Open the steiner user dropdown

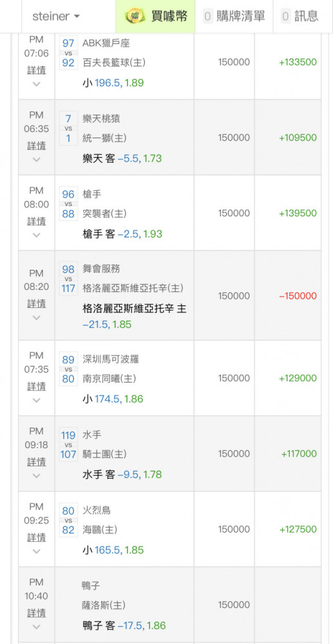tap(56, 17)
